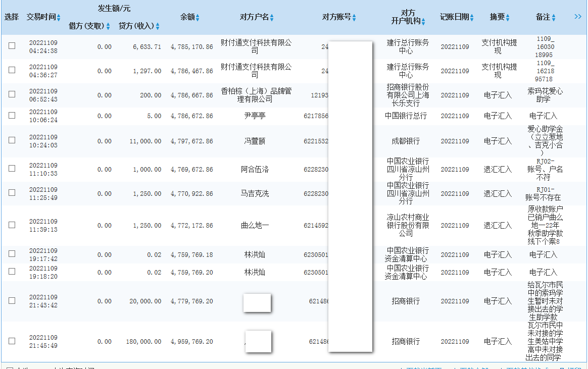Click payer name 尹亭亭

point(255,116)
